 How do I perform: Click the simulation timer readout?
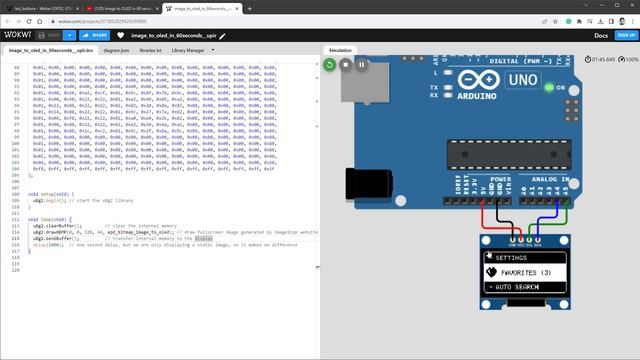[x=600, y=60]
